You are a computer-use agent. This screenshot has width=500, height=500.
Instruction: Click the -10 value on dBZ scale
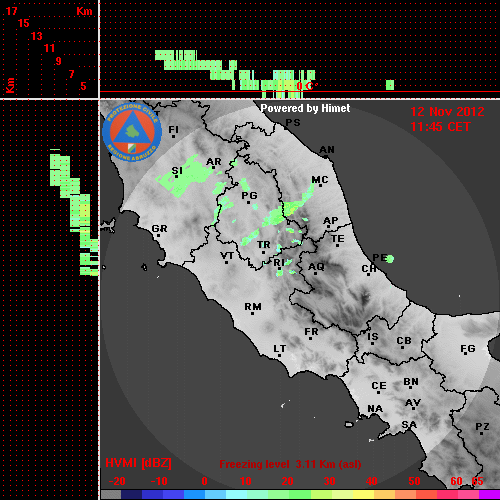point(159,481)
